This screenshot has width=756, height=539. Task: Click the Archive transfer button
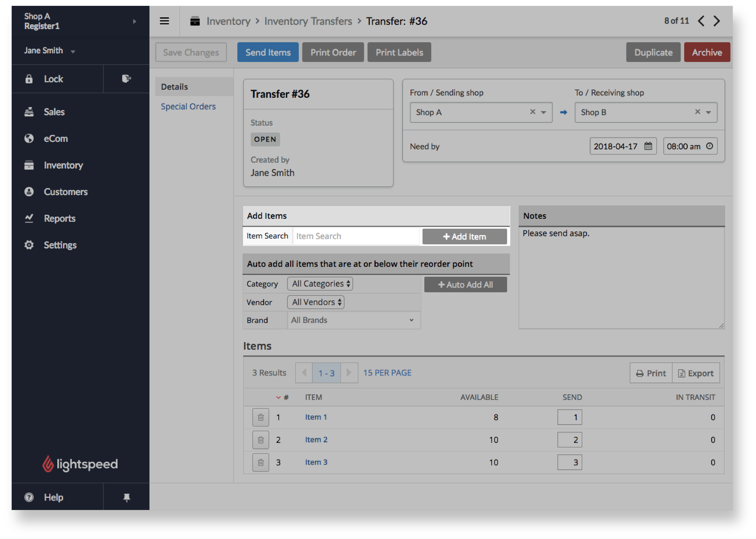[708, 52]
